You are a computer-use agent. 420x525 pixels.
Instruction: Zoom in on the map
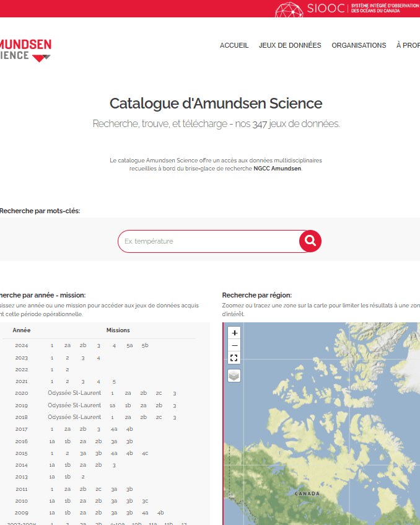pyautogui.click(x=234, y=333)
